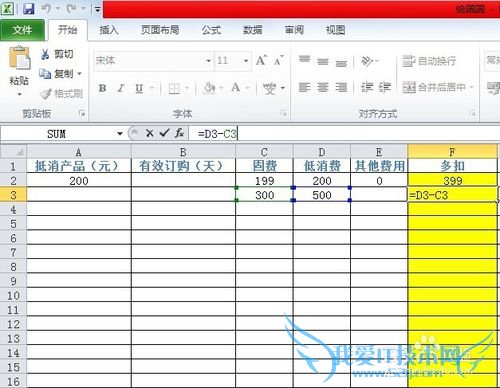Screen dimensions: 500x388
Task: Open the Name Box dropdown arrow
Action: point(120,134)
